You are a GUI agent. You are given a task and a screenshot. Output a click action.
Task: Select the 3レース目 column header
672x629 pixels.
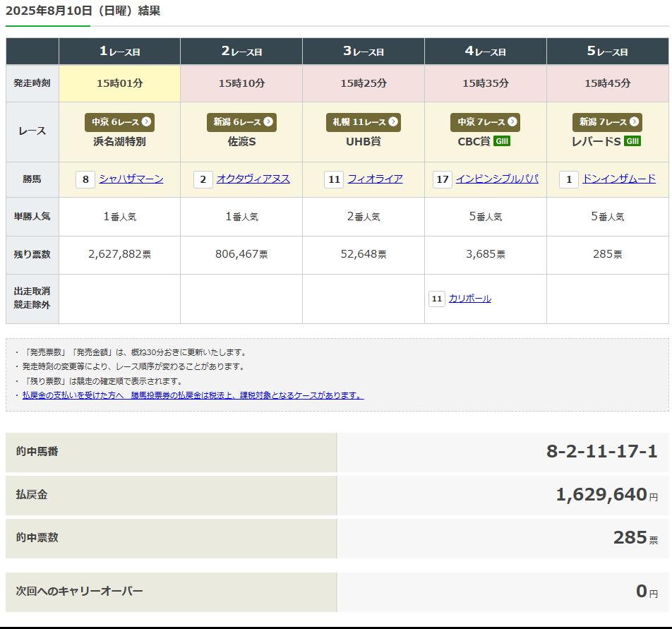coord(364,52)
